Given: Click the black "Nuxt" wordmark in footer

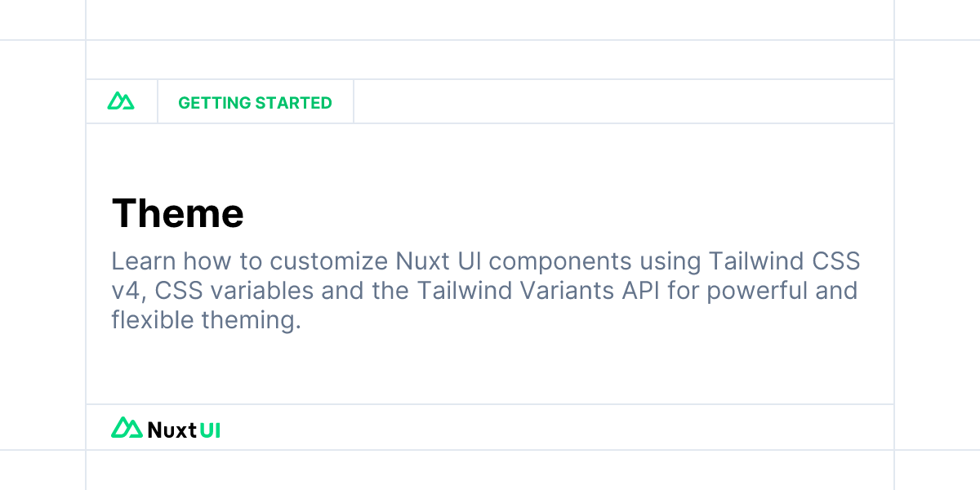Looking at the screenshot, I should click(172, 430).
